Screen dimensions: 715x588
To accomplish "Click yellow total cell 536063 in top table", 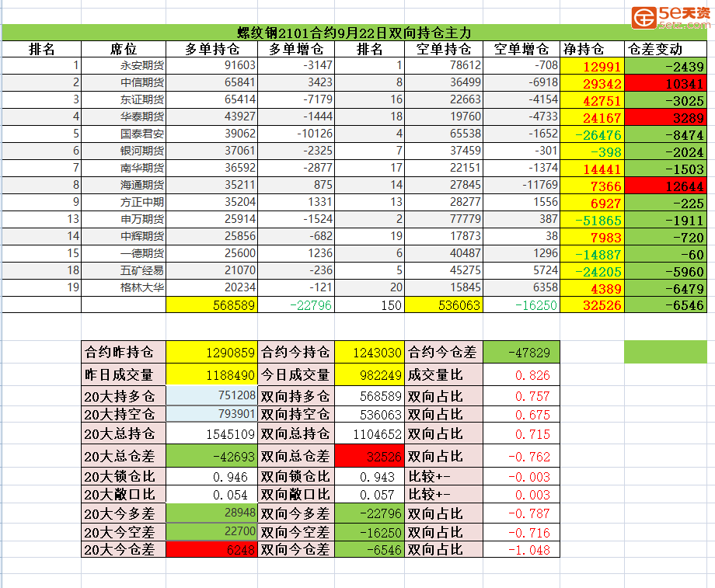I will point(444,305).
